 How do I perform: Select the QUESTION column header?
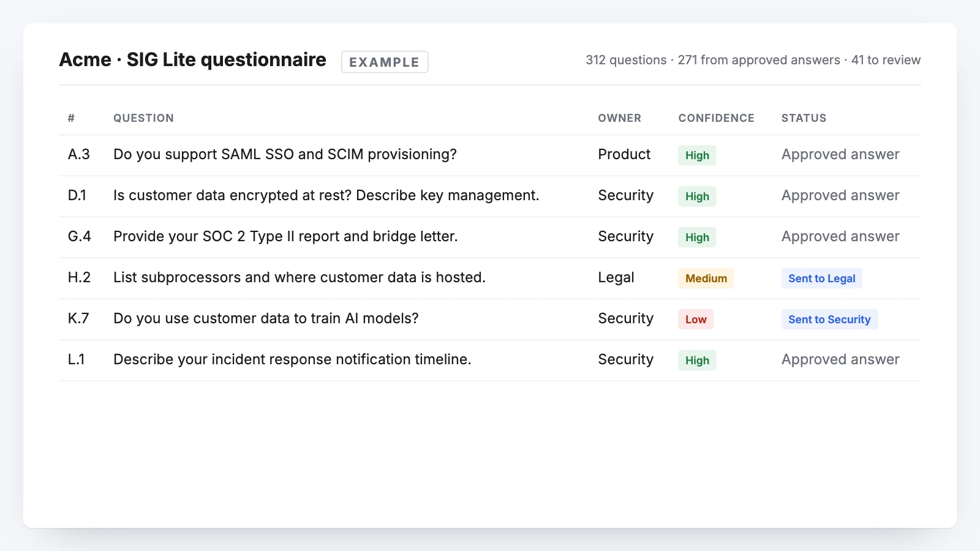(x=143, y=118)
